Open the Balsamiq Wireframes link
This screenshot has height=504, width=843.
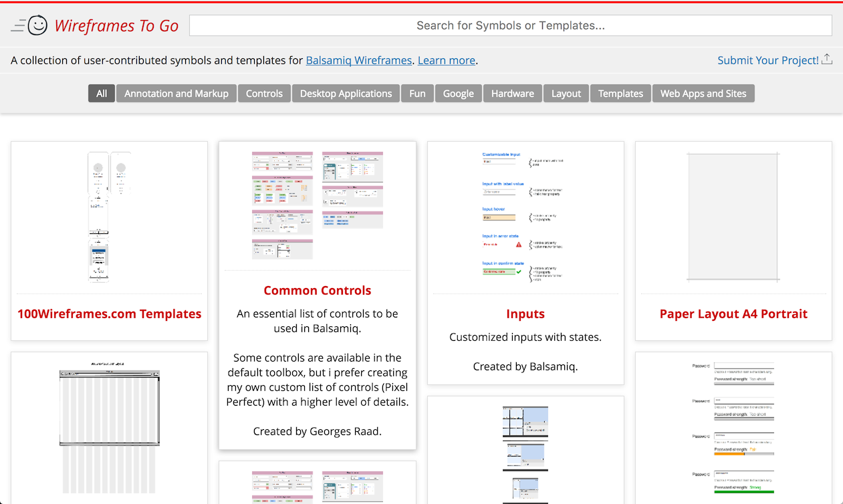[358, 60]
